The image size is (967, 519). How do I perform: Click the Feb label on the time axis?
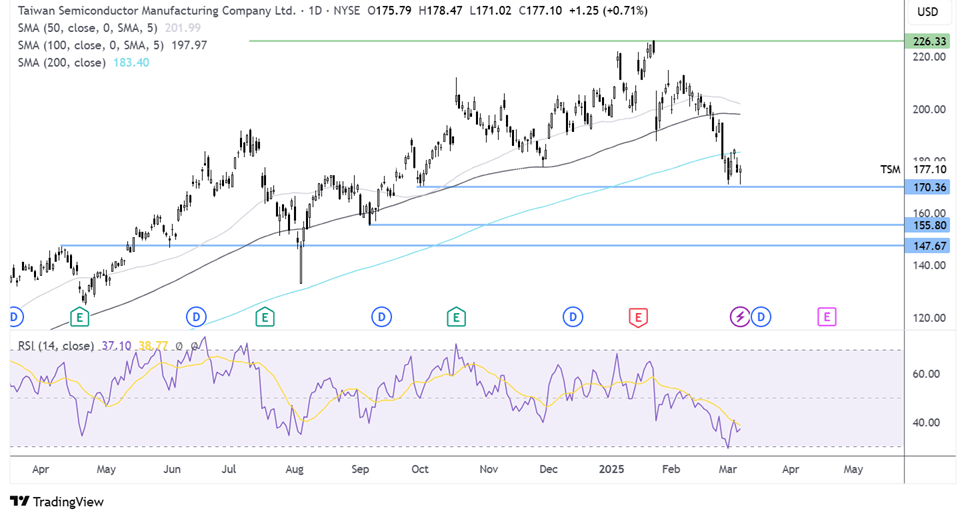pyautogui.click(x=671, y=469)
